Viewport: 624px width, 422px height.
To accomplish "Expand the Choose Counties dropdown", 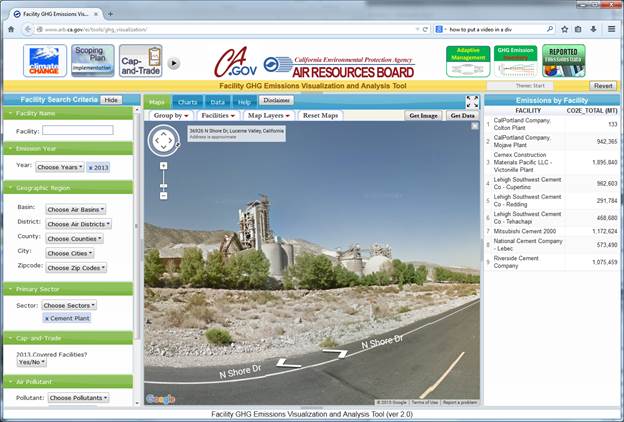I will tap(74, 238).
